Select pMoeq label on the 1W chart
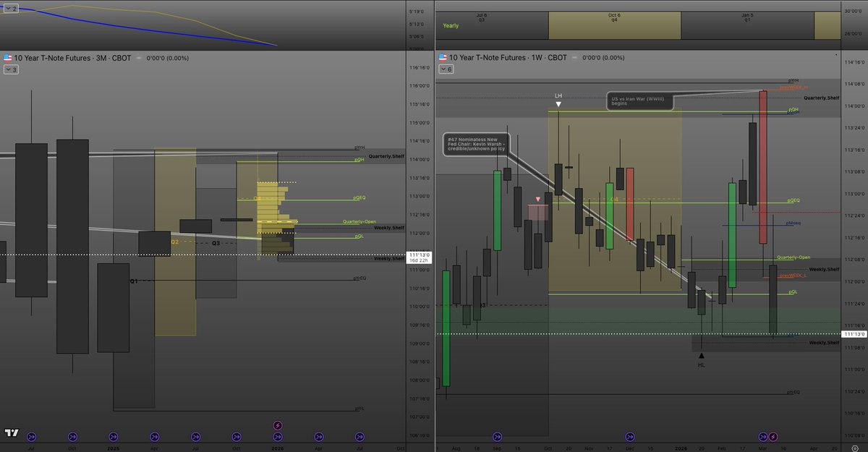Screen dimensions: 868x452 tap(793, 223)
